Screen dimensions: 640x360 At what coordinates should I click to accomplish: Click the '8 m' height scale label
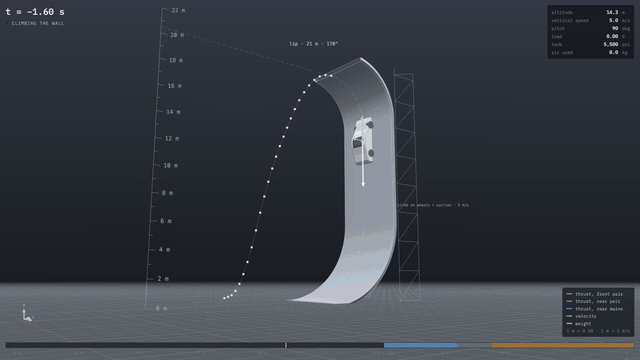click(x=167, y=193)
